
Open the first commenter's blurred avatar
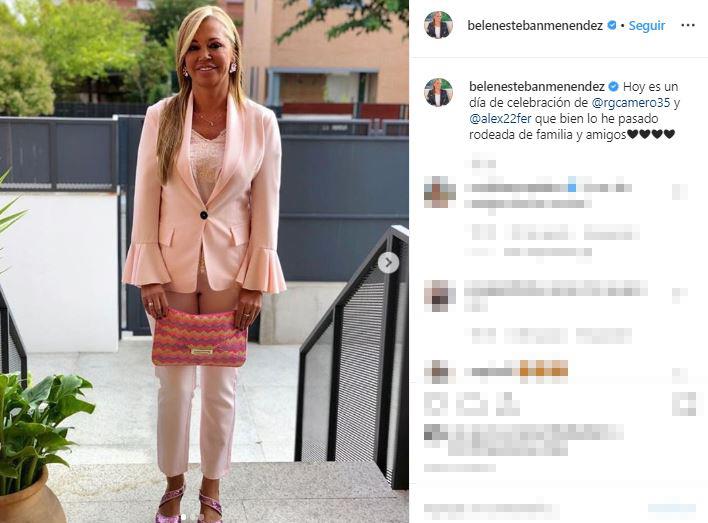[440, 192]
